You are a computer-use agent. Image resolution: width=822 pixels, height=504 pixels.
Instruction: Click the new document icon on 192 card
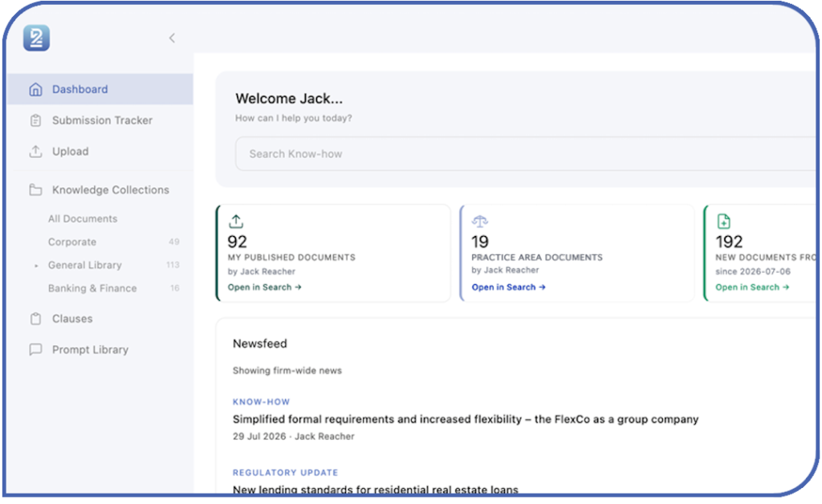723,222
